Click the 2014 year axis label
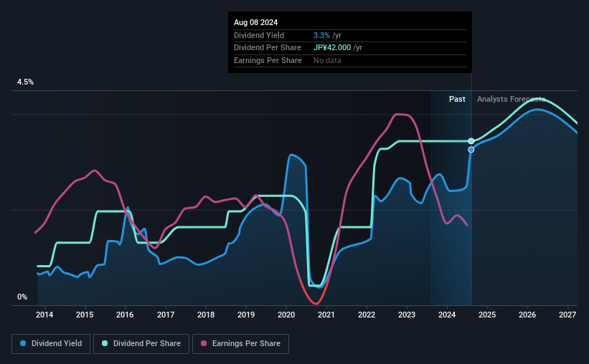589x364 pixels. tap(44, 315)
